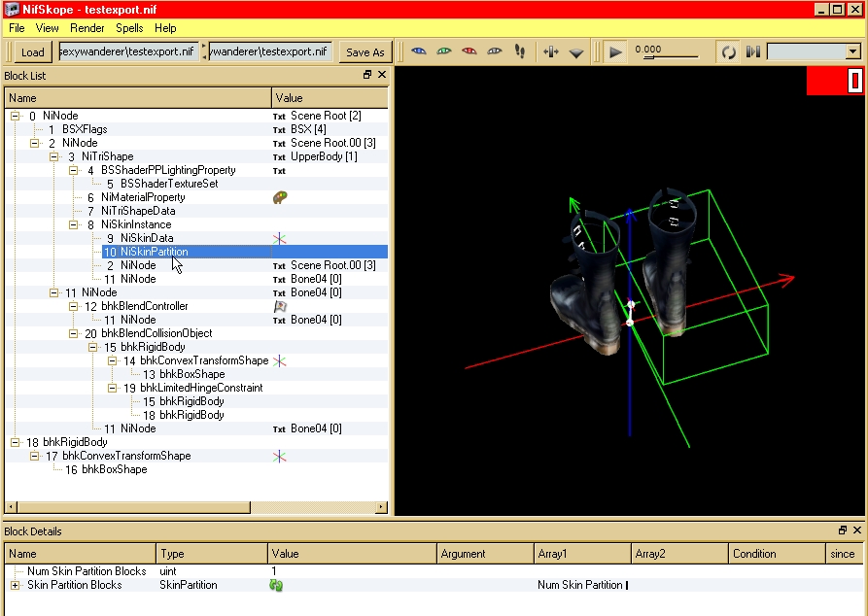This screenshot has width=868, height=616.
Task: Select the 5 BSShaderTextureSet row
Action: [x=196, y=184]
